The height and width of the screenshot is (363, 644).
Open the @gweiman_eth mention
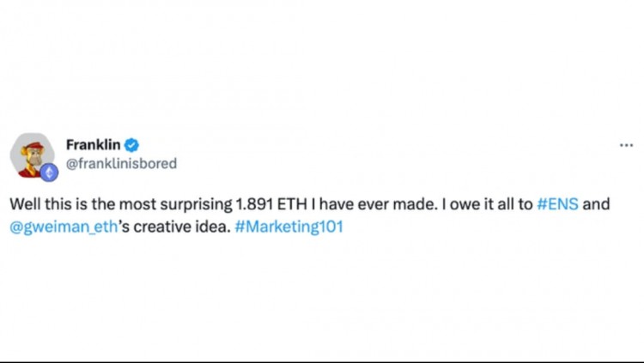click(x=64, y=227)
